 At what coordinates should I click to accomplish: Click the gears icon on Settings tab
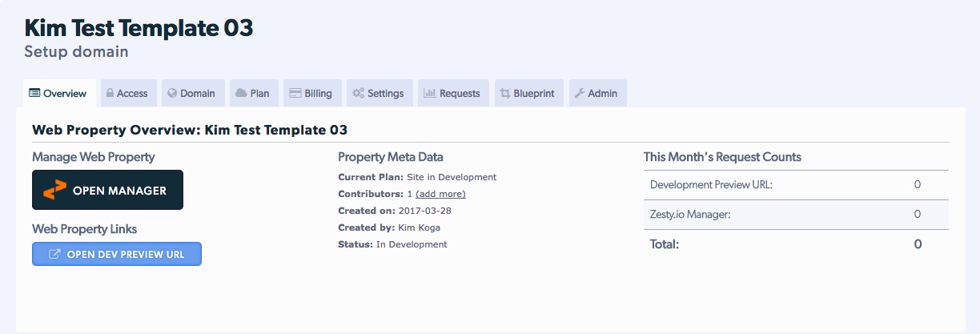coord(359,93)
